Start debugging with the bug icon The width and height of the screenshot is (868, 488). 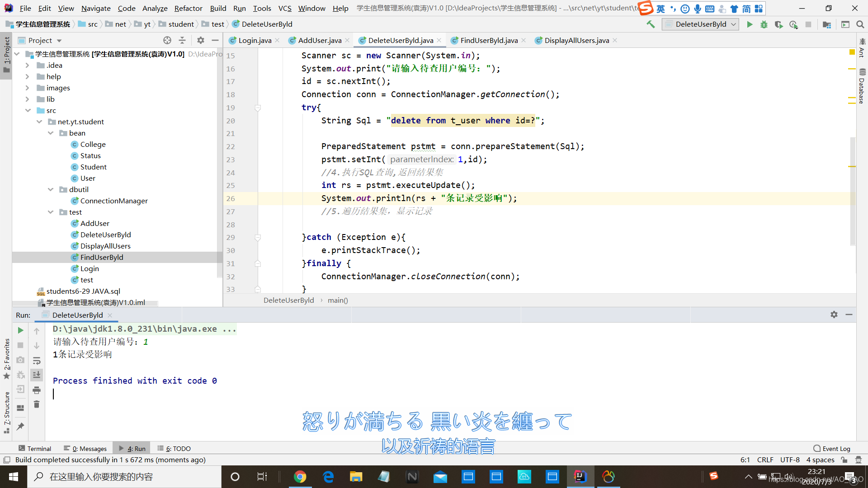click(x=764, y=24)
